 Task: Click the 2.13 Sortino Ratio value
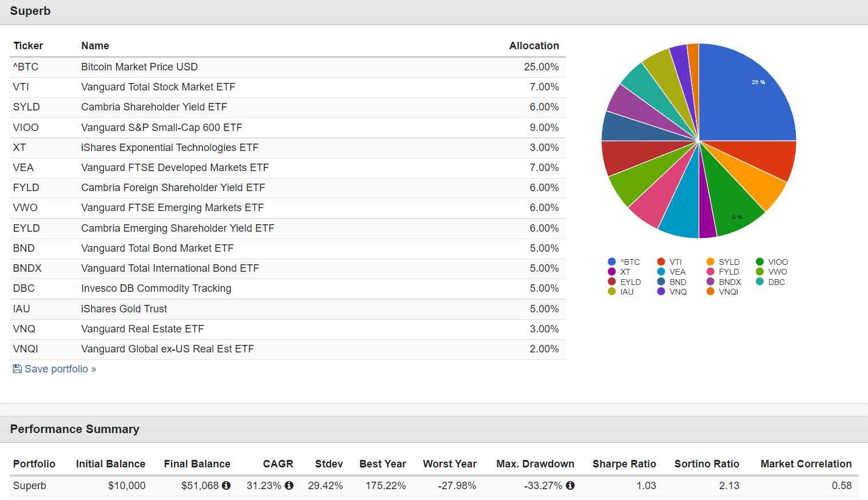[729, 486]
